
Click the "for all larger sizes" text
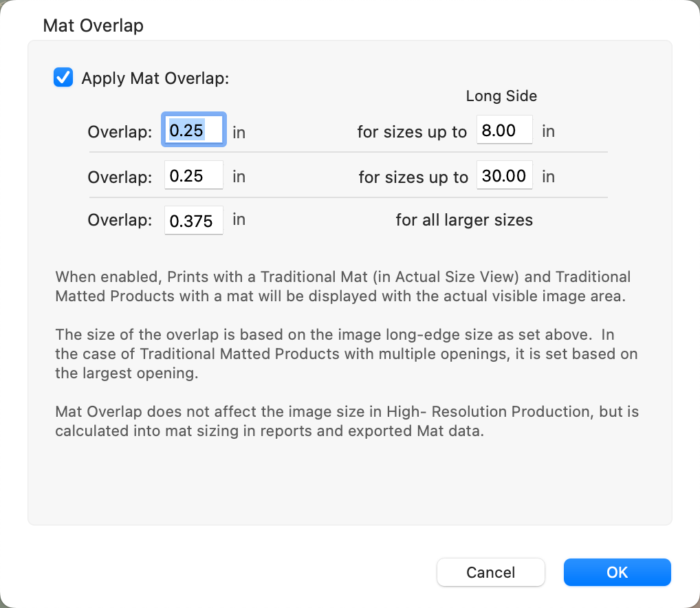click(464, 221)
